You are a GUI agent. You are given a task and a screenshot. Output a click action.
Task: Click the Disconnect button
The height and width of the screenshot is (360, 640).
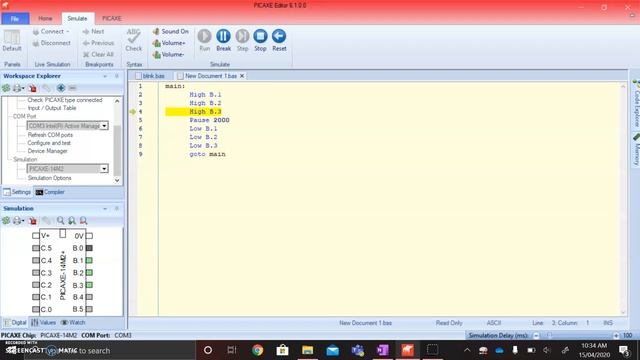point(51,43)
